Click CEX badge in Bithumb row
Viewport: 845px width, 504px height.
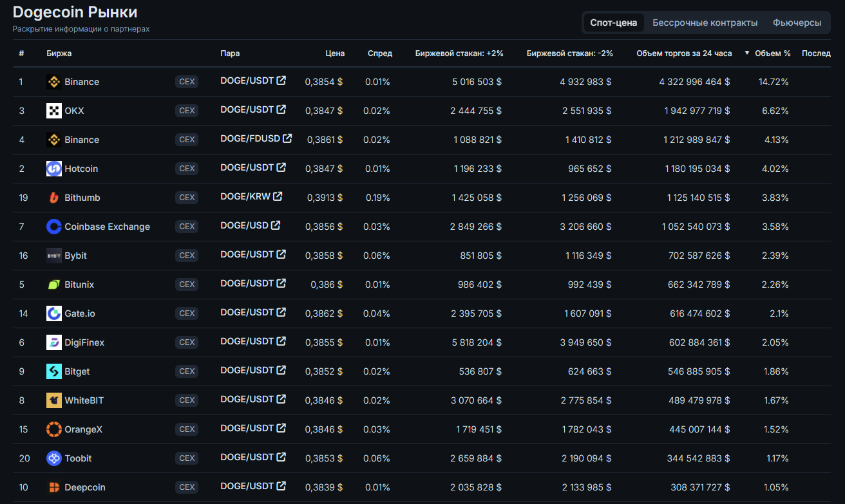pos(187,198)
